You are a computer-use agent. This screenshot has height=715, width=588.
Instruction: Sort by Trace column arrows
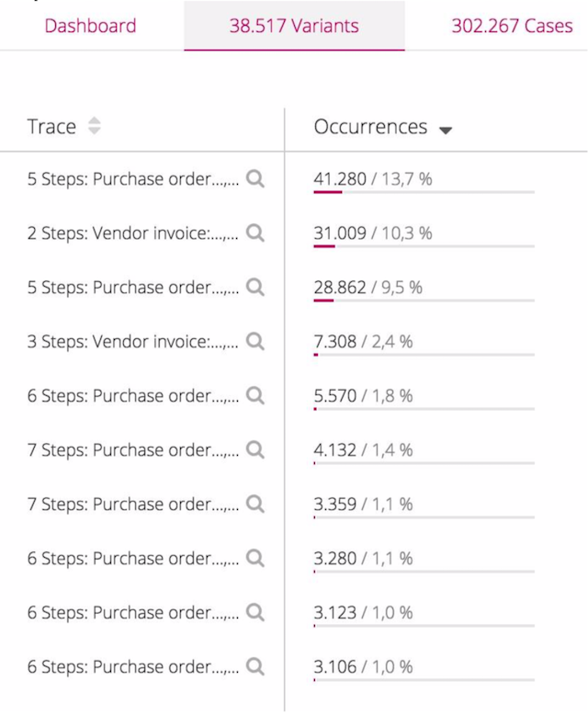tap(94, 127)
